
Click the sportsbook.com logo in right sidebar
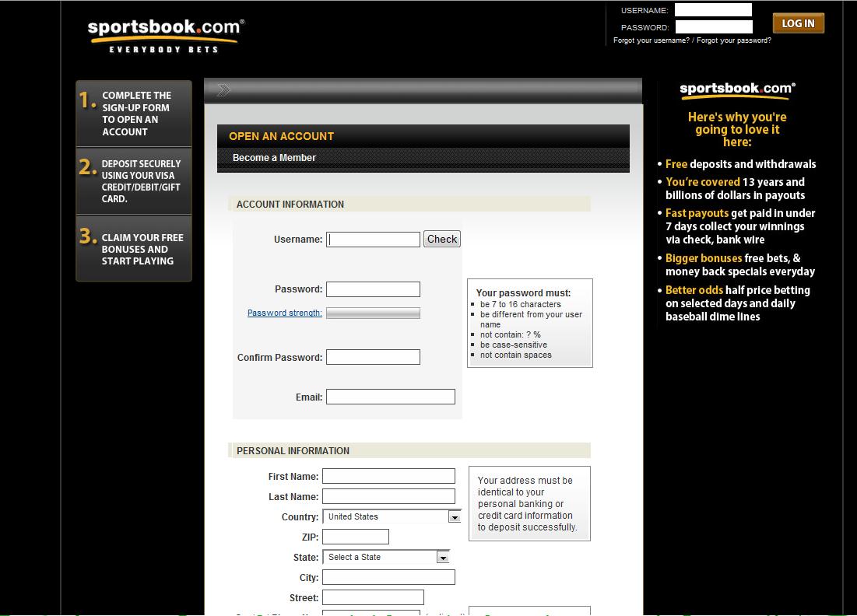[737, 90]
